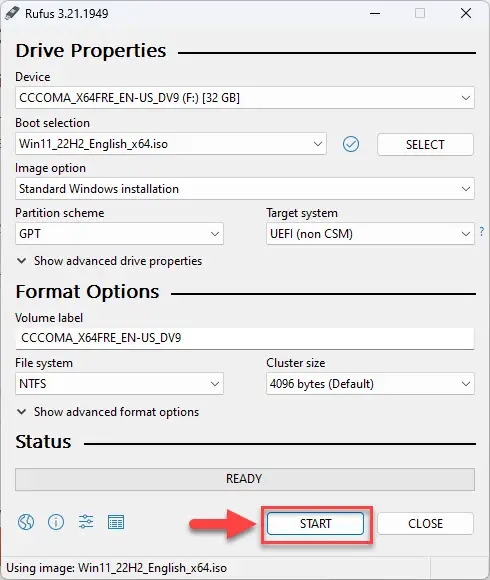Show the log window icon
This screenshot has height=580, width=490.
point(116,522)
